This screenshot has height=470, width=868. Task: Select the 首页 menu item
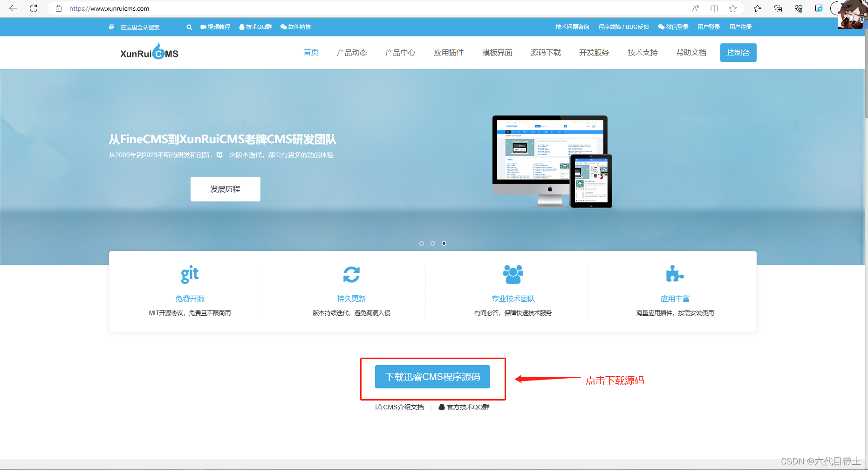coord(311,52)
